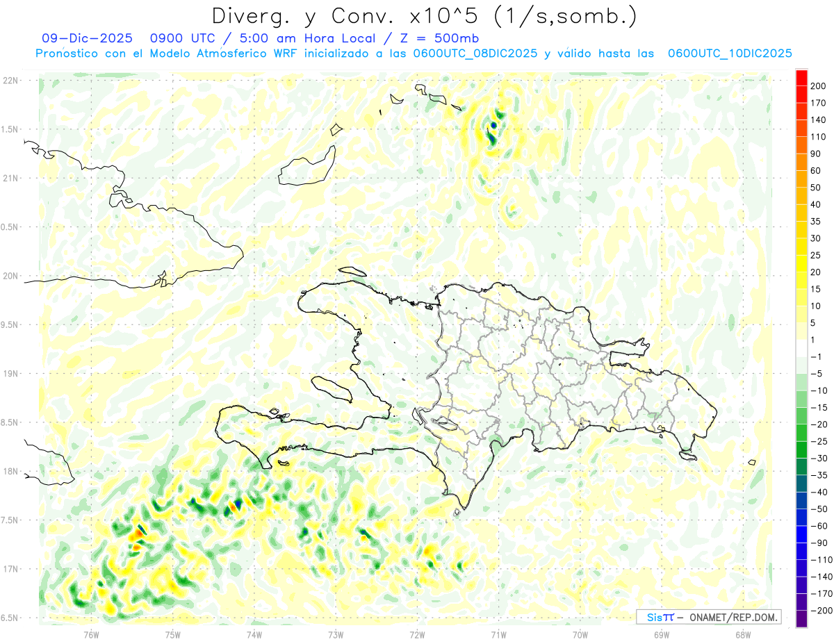Click the 1.5N latitude label

10,129
